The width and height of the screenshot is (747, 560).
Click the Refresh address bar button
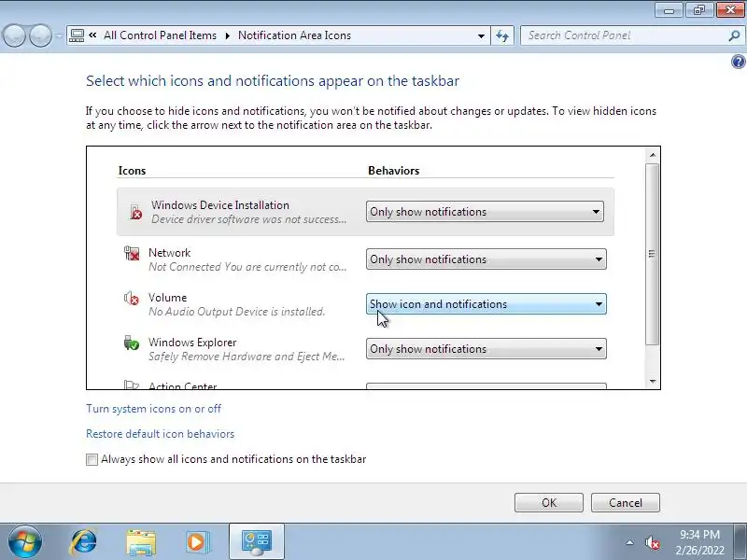[502, 35]
